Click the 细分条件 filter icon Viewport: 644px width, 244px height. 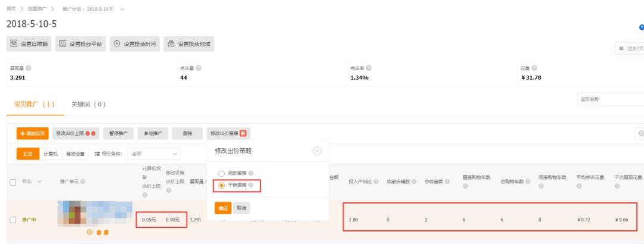(97, 154)
